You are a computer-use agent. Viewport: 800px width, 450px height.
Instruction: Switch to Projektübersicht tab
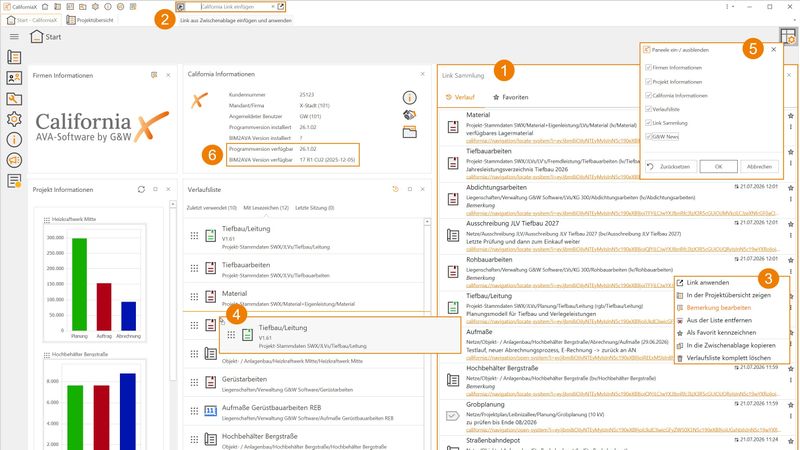[90, 20]
